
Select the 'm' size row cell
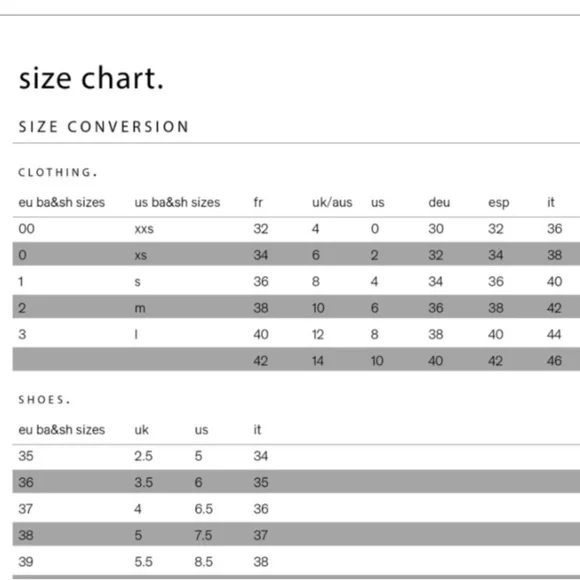(x=140, y=308)
